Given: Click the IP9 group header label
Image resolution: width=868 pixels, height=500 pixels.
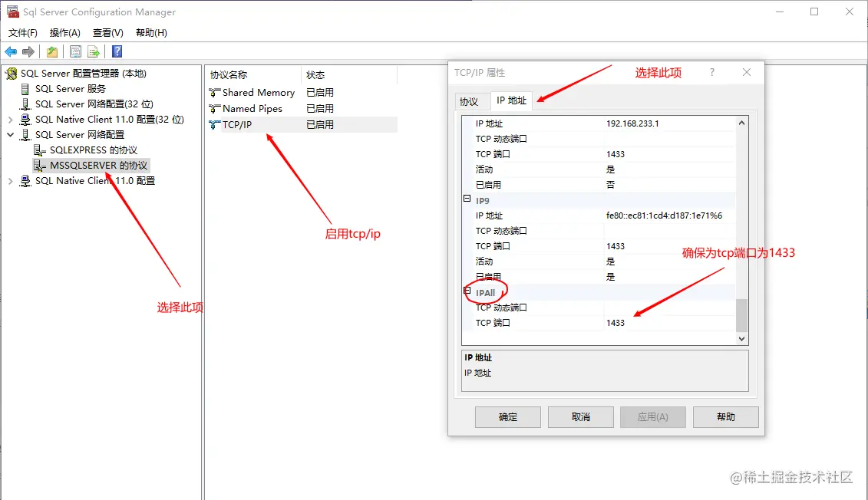Looking at the screenshot, I should [482, 201].
